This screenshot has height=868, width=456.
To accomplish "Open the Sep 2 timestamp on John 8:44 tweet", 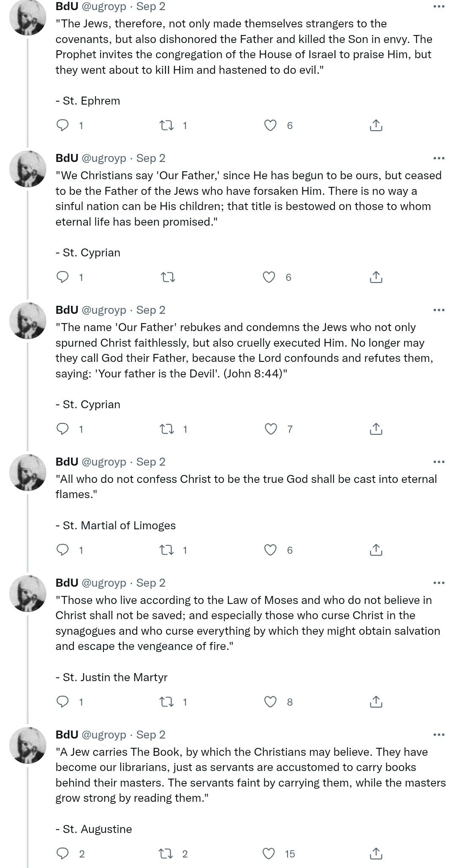I will 151,310.
